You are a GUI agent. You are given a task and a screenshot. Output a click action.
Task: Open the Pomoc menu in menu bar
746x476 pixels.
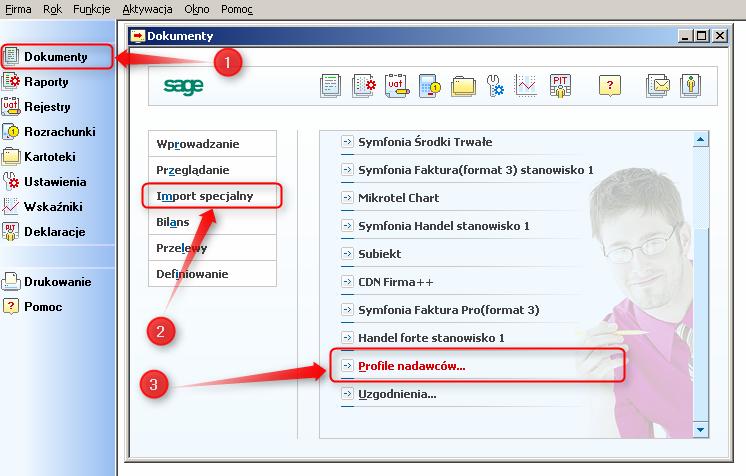[x=237, y=9]
